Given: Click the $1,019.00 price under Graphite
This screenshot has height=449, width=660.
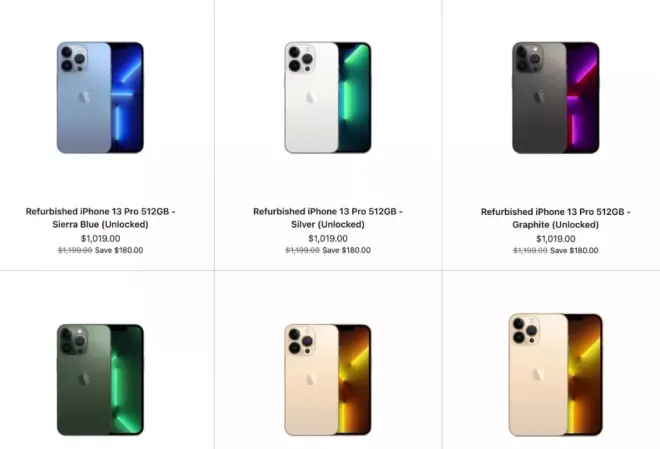Looking at the screenshot, I should click(x=556, y=239).
